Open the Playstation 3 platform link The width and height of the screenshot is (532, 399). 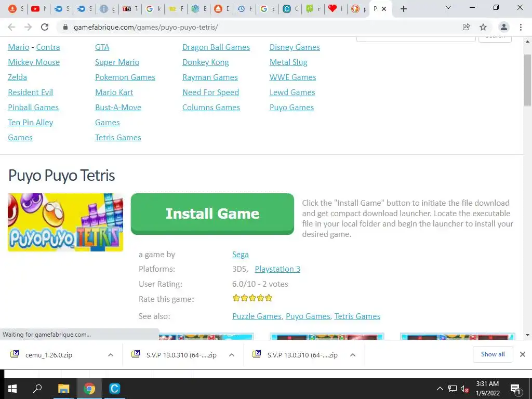point(277,269)
